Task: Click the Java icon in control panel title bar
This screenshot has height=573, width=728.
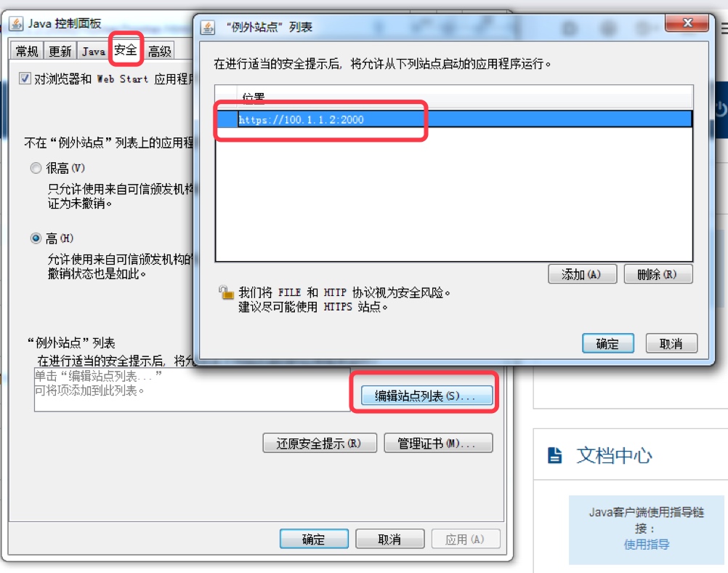Action: (16, 23)
